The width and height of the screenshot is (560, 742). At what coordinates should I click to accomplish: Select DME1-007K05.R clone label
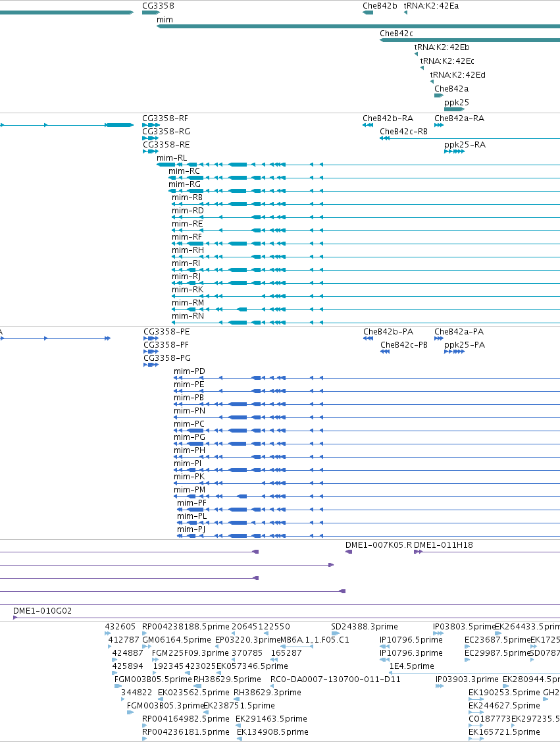[378, 545]
